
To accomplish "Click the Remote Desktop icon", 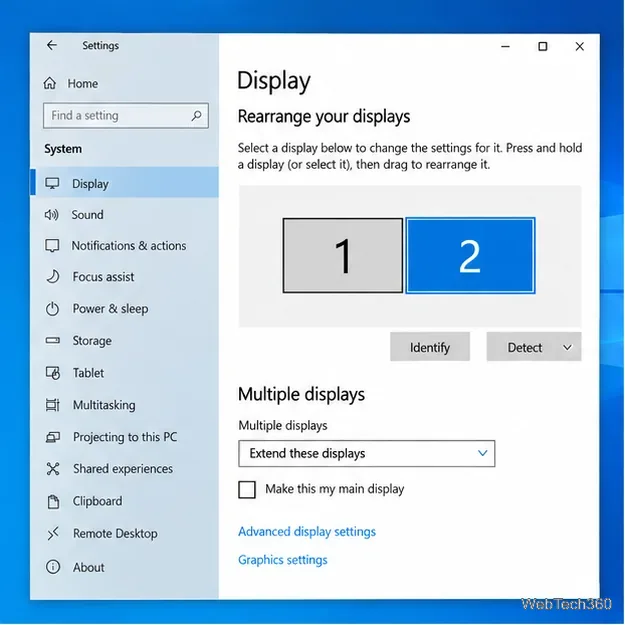I will [x=53, y=533].
